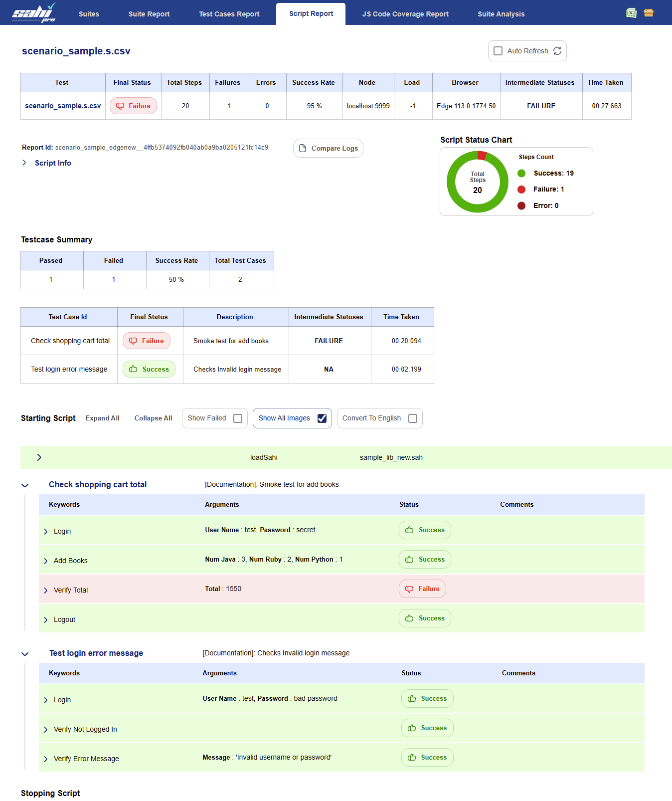Click thumbs-up icon on Logout status
This screenshot has height=801, width=672.
point(409,618)
